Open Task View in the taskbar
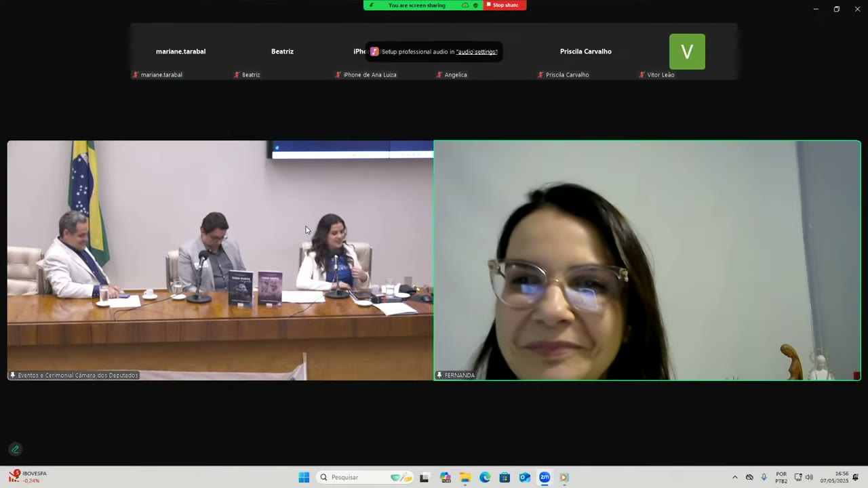The image size is (868, 488). pos(425,477)
